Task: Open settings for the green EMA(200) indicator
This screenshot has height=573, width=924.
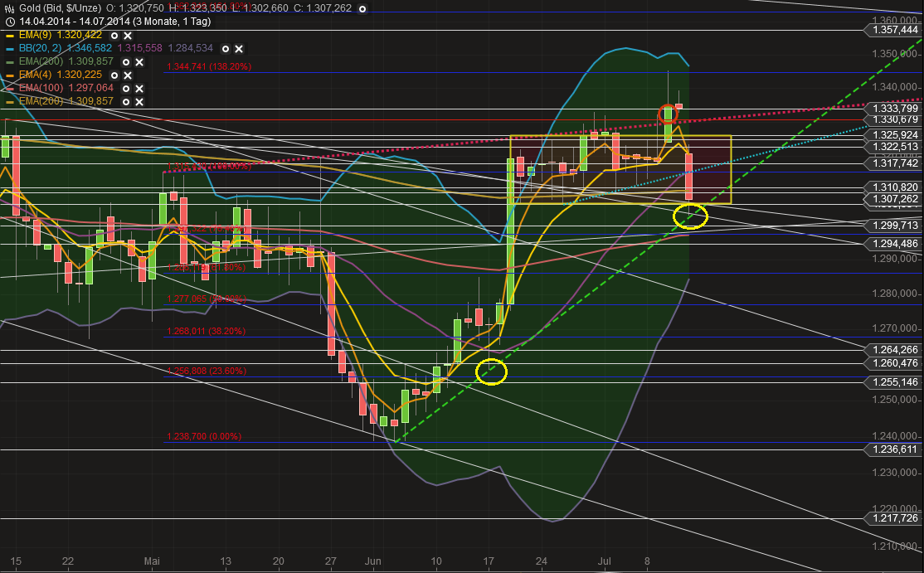Action: (x=124, y=62)
